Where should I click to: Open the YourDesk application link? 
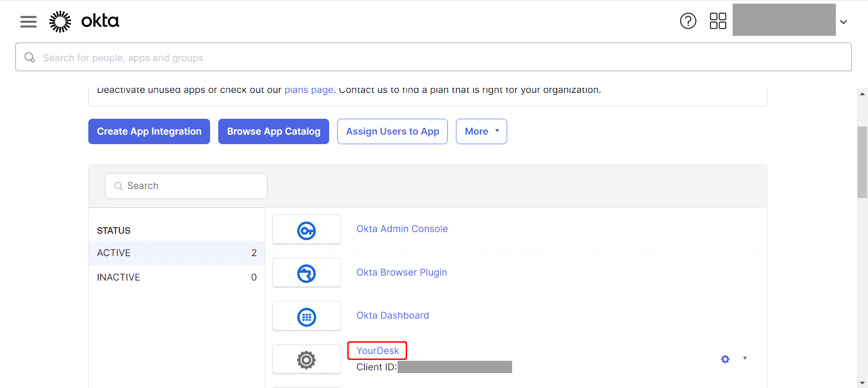tap(378, 351)
